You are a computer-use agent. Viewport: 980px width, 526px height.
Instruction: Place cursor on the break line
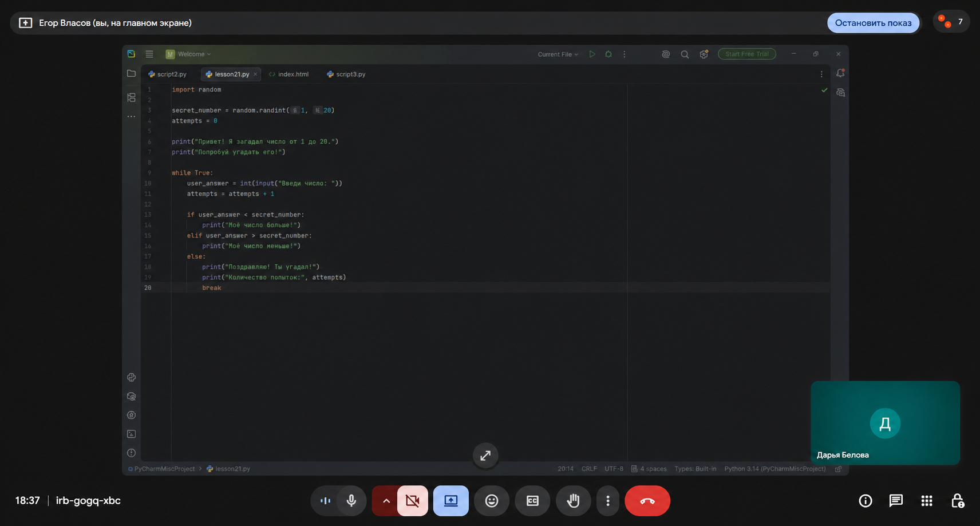tap(211, 288)
